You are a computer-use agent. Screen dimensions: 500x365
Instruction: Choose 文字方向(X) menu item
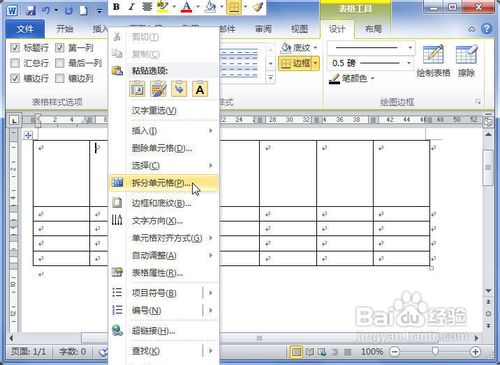pyautogui.click(x=164, y=221)
